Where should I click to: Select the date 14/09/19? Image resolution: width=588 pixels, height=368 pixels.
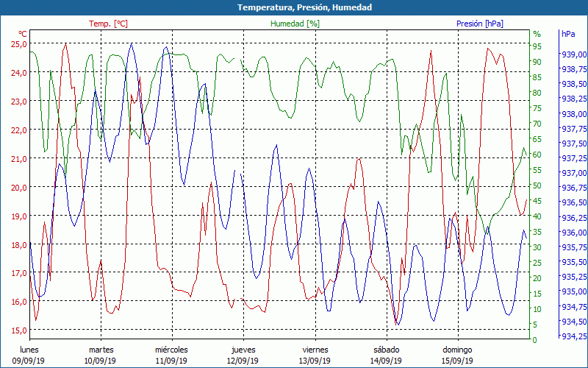pyautogui.click(x=385, y=361)
